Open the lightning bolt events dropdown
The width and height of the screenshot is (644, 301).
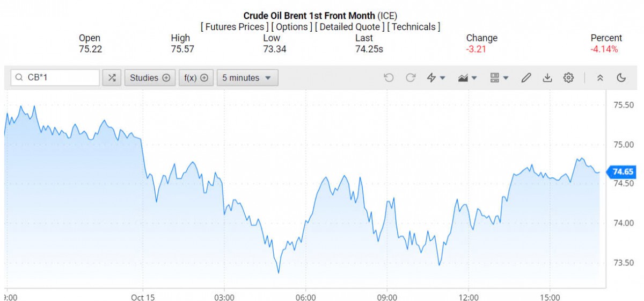[x=436, y=78]
